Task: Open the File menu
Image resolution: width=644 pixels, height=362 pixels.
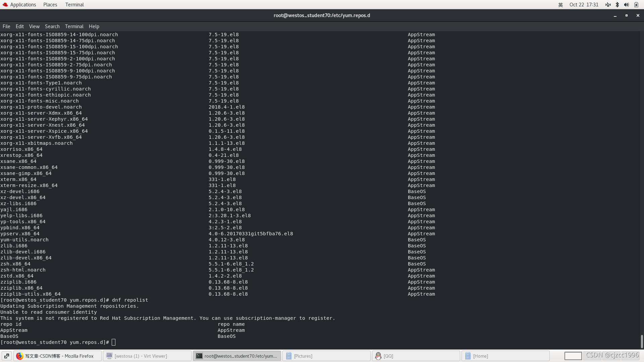Action: pos(6,26)
